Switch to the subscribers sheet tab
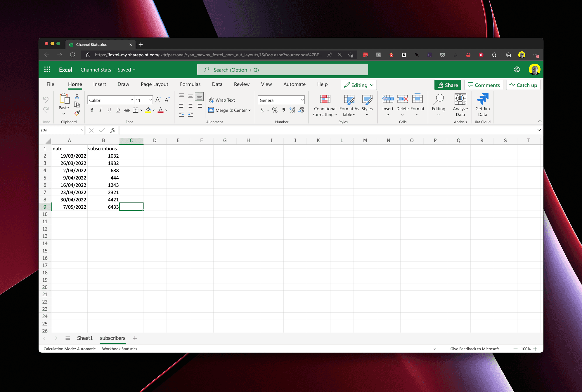 pyautogui.click(x=112, y=338)
